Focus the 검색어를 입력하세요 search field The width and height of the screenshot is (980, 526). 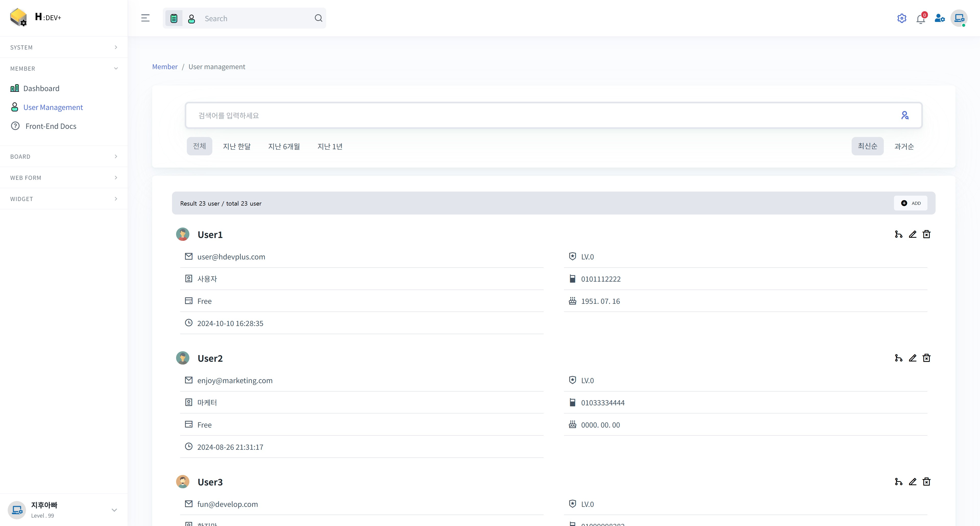click(x=540, y=115)
